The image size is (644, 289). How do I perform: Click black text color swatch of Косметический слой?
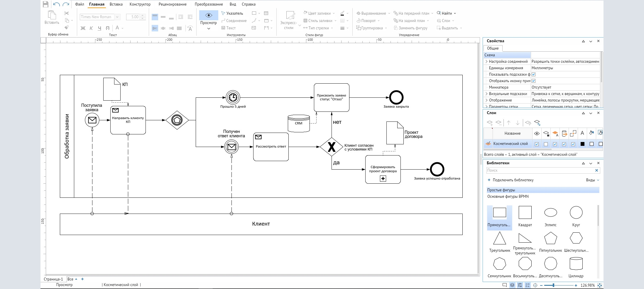tap(582, 144)
